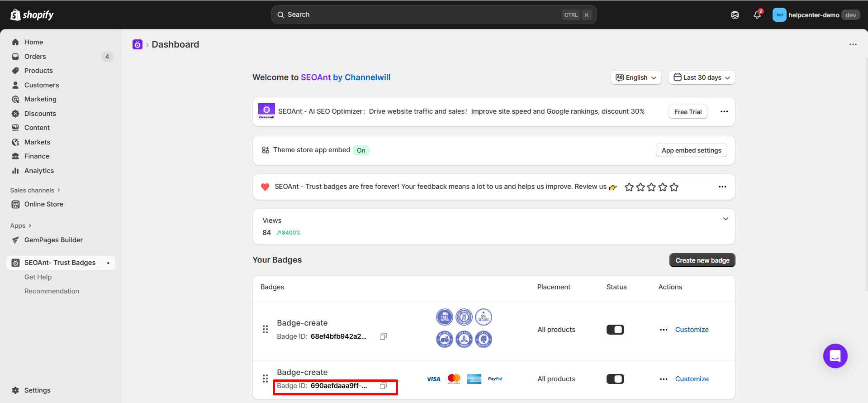Toggle status of payment icons badge
The width and height of the screenshot is (868, 403).
coord(615,379)
